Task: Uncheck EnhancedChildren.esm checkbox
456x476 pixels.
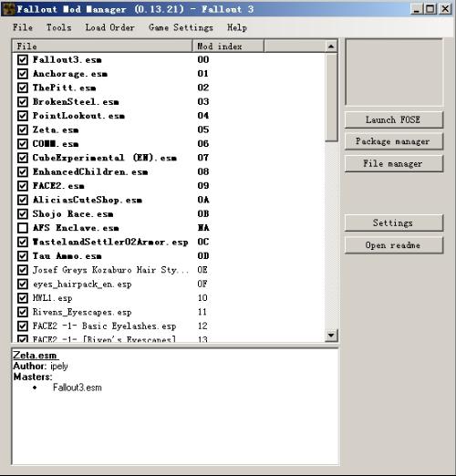Action: (23, 171)
